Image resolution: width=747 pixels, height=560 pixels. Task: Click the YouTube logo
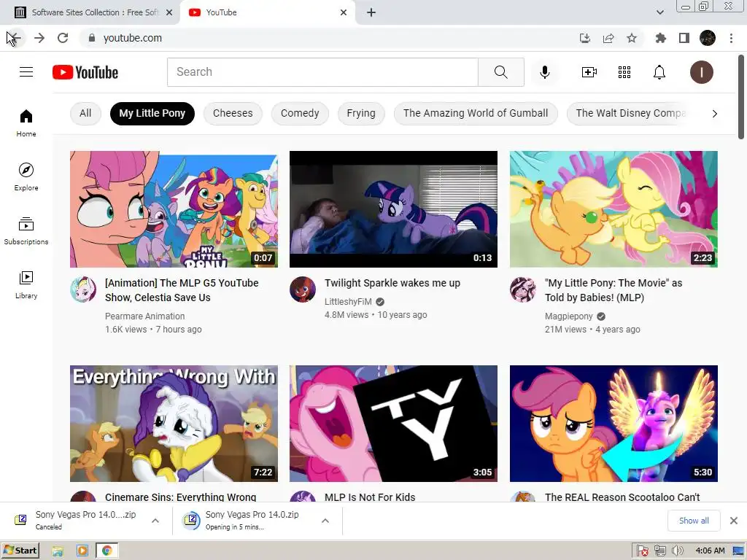85,72
